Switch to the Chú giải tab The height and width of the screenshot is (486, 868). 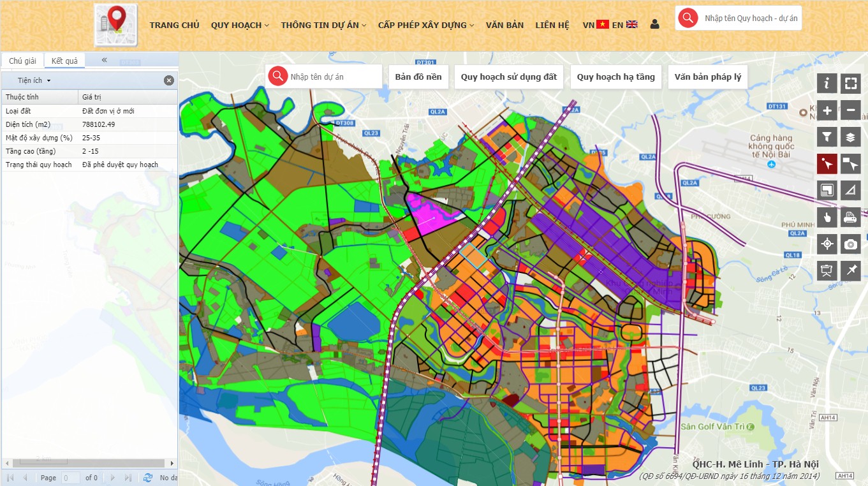(x=22, y=61)
